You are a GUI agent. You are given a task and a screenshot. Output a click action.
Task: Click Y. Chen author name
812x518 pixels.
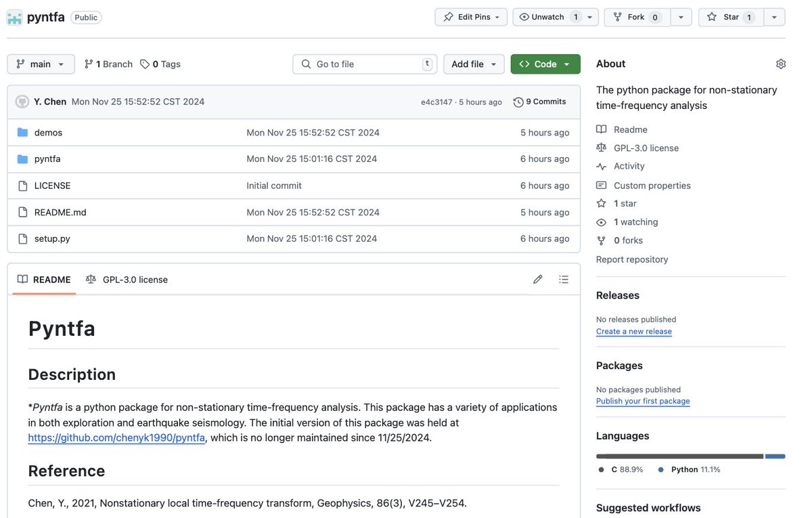(x=50, y=102)
